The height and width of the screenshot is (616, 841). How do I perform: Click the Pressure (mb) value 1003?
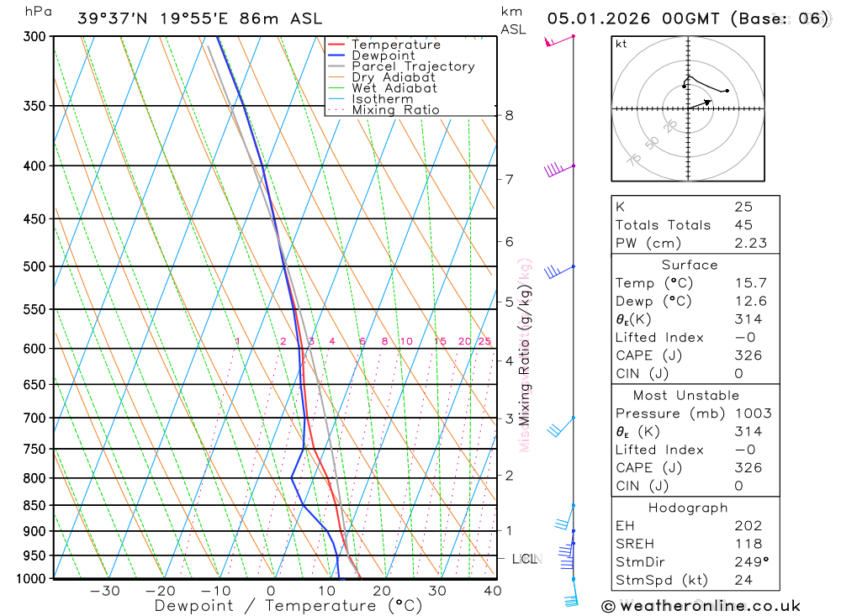point(754,413)
